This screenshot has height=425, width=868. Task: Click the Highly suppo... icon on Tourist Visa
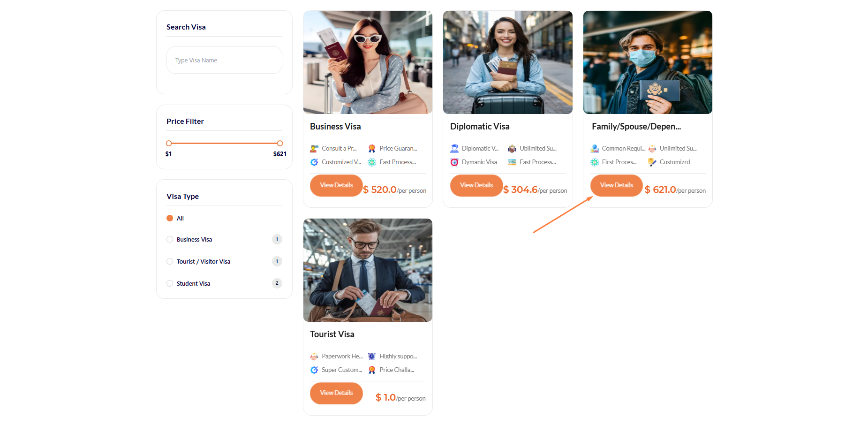point(372,357)
